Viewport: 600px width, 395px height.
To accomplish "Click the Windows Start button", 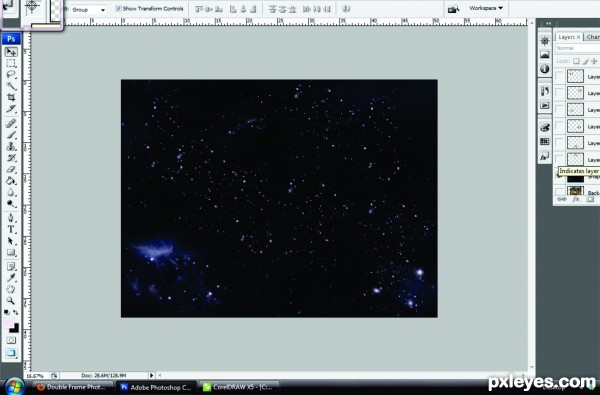I will [x=15, y=387].
